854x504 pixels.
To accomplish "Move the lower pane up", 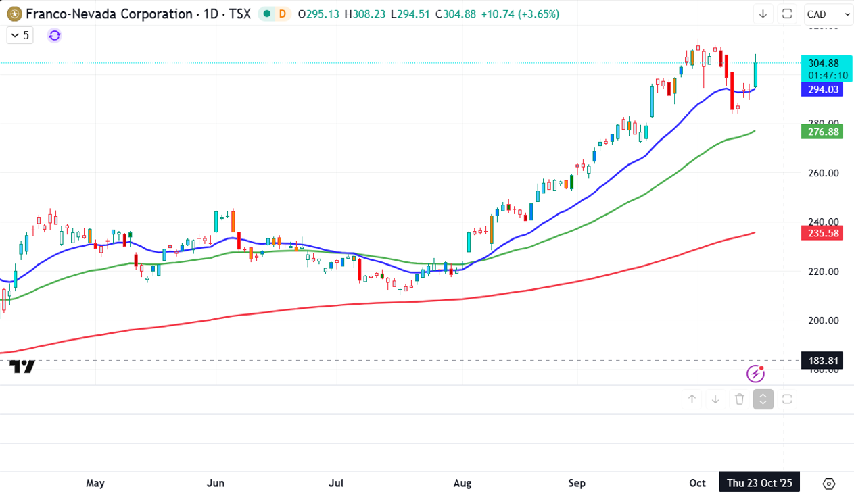I will (692, 399).
